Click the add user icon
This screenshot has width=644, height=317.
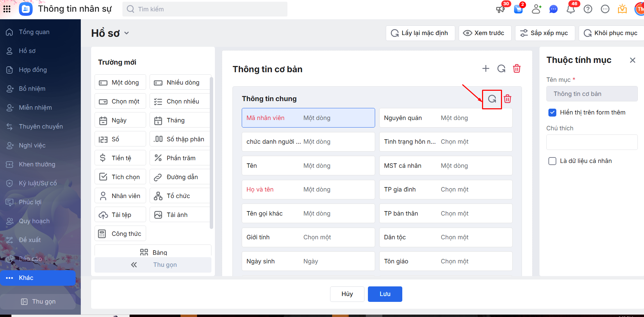(536, 9)
